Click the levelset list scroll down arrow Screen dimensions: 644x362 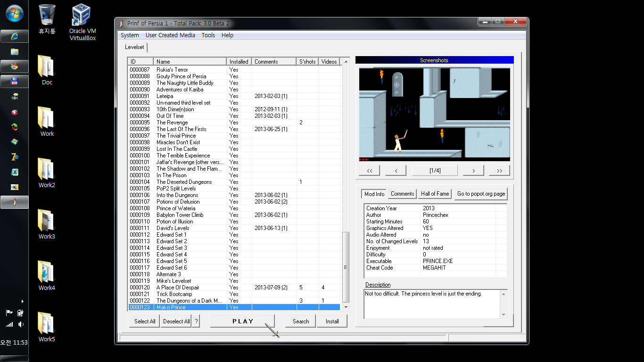click(x=346, y=307)
